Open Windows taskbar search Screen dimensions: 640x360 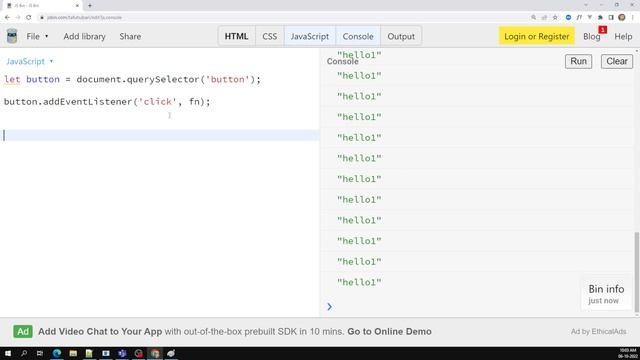(24, 353)
